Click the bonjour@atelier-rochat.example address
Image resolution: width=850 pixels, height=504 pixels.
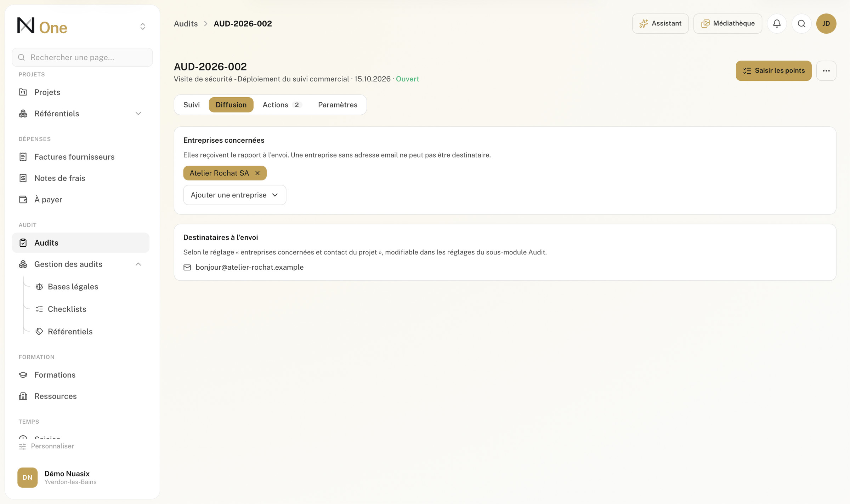(x=250, y=267)
